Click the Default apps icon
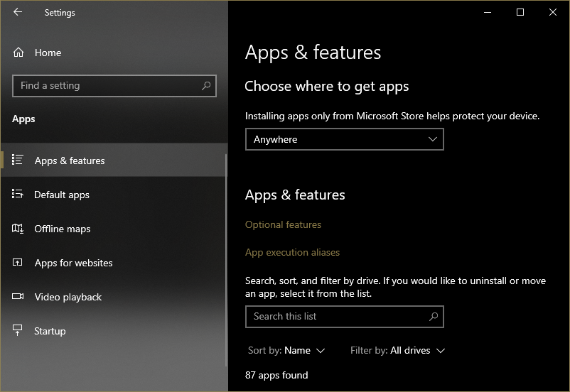This screenshot has height=392, width=570. click(18, 194)
